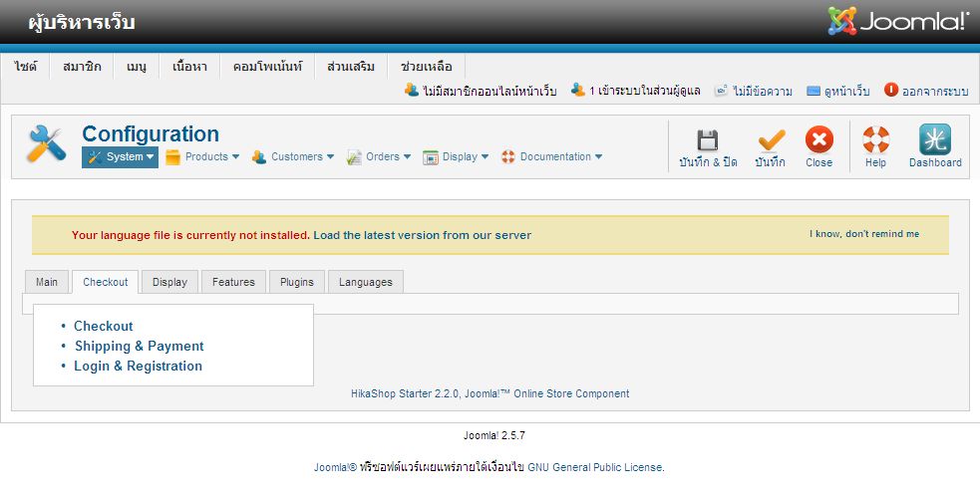Click ดูหน้าเว็บ view site link
This screenshot has width=980, height=498.
[x=846, y=91]
